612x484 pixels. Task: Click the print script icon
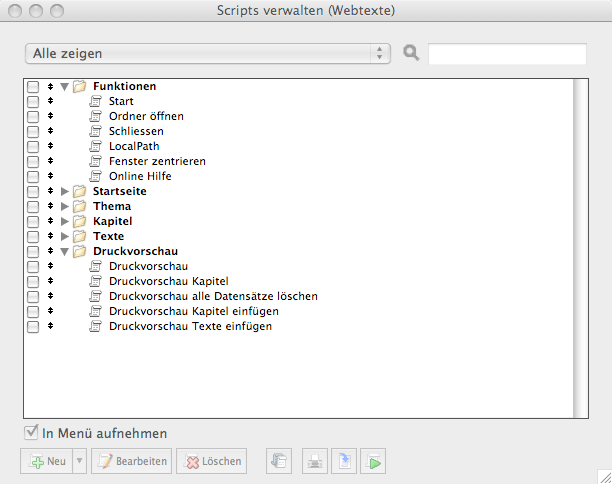[x=313, y=461]
